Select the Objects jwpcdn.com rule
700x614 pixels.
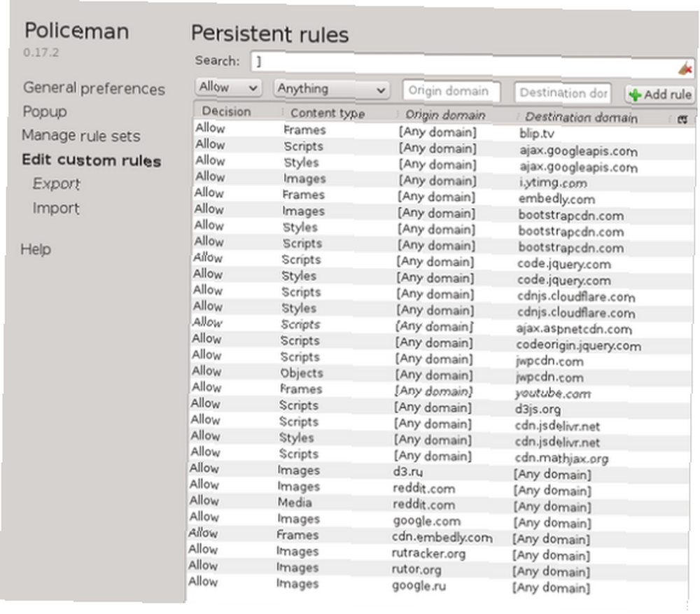pyautogui.click(x=440, y=374)
